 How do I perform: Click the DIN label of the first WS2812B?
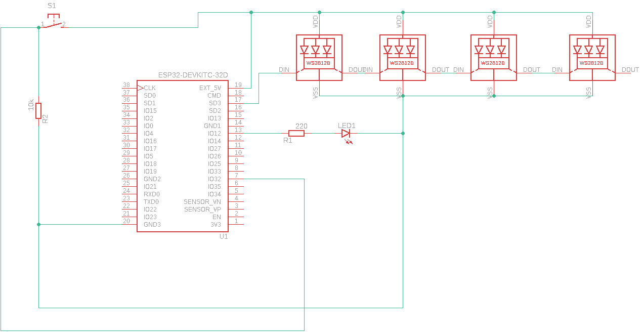click(284, 70)
